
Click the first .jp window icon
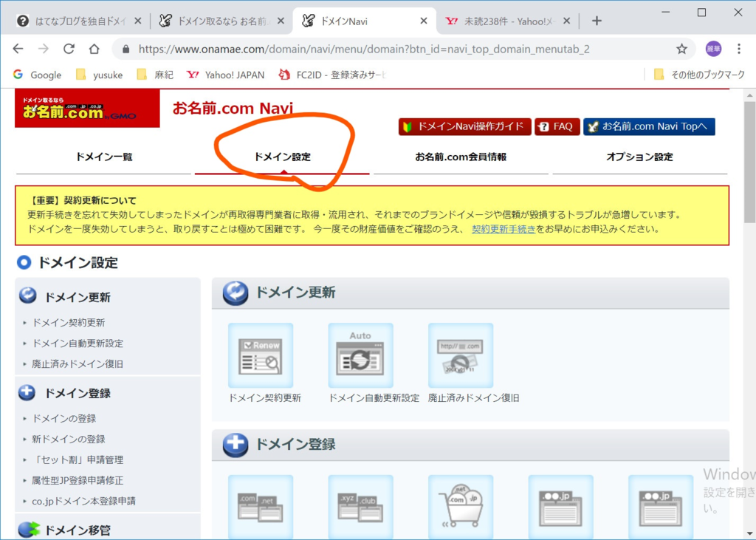pyautogui.click(x=561, y=507)
